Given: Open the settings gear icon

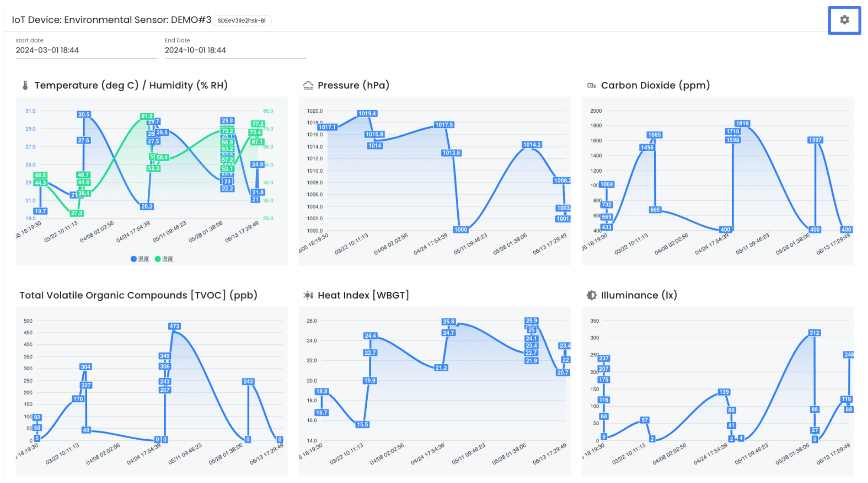Looking at the screenshot, I should coord(844,20).
